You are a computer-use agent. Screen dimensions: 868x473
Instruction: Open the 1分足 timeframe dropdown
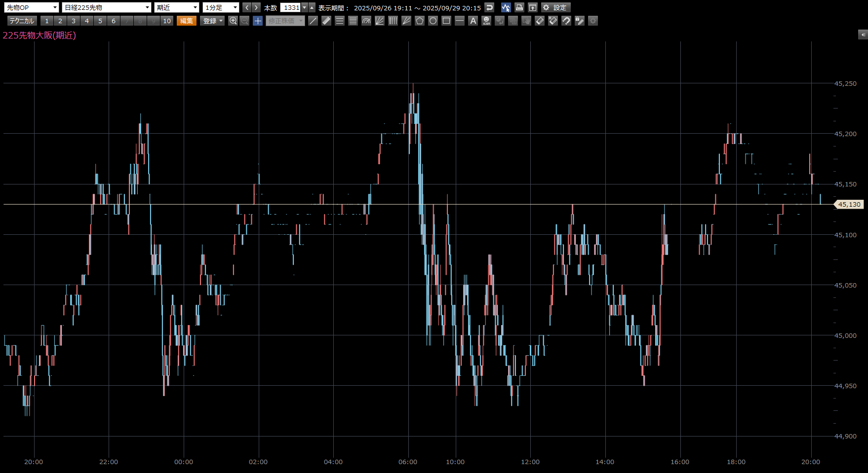point(221,7)
